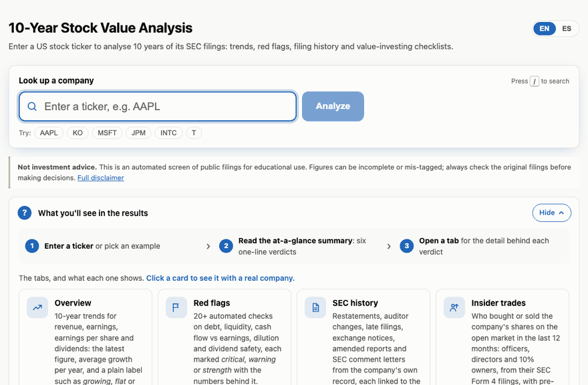Switch language to EN

pos(544,29)
